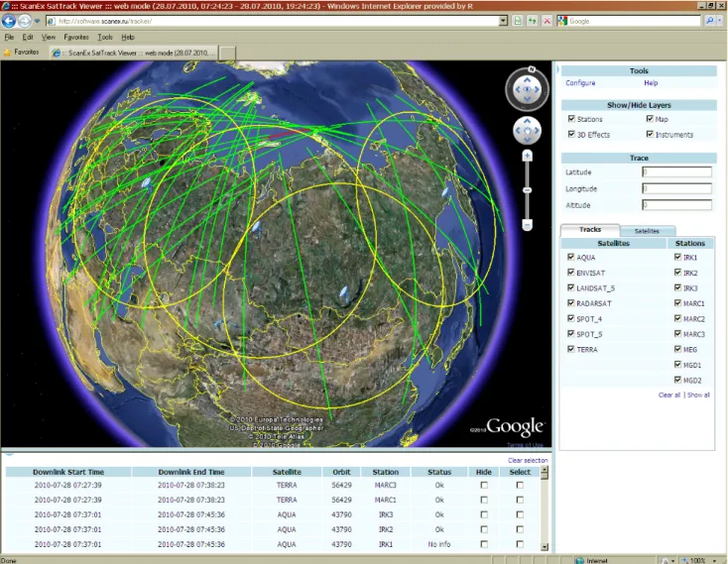Viewport: 728px width, 564px height.
Task: Switch to the Satellites tab
Action: (647, 231)
